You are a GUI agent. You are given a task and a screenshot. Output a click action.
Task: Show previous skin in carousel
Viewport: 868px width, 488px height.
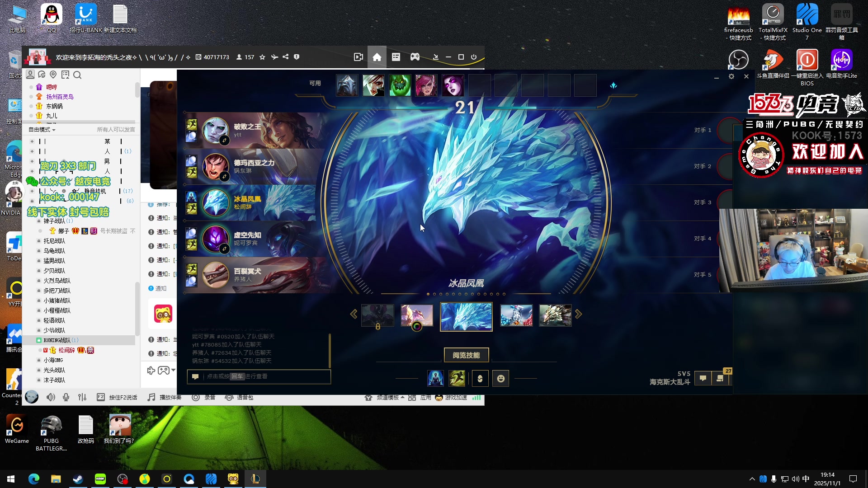point(354,314)
